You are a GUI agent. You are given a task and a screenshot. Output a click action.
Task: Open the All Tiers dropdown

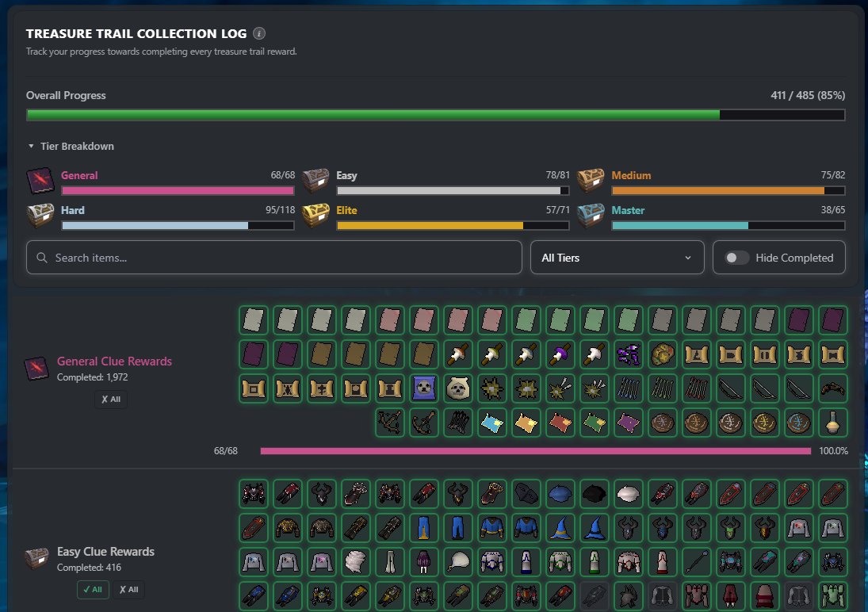(x=618, y=258)
